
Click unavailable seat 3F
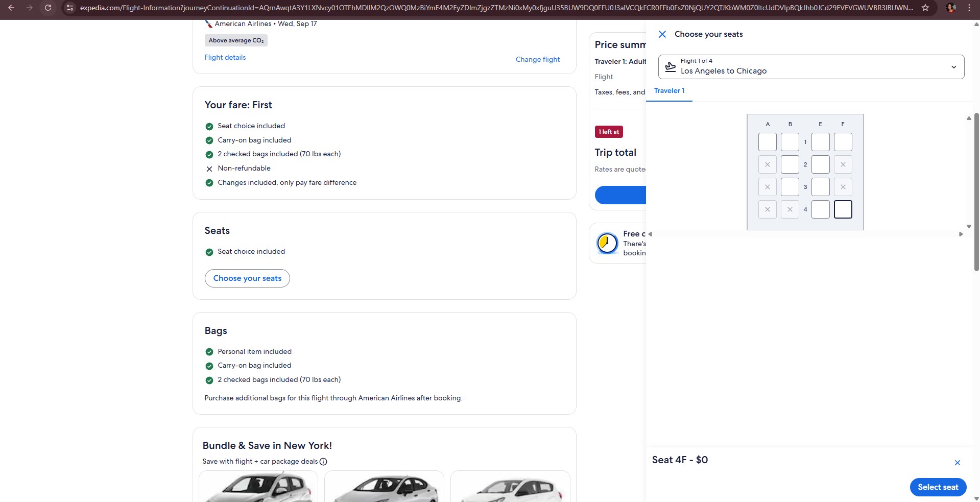pos(843,187)
